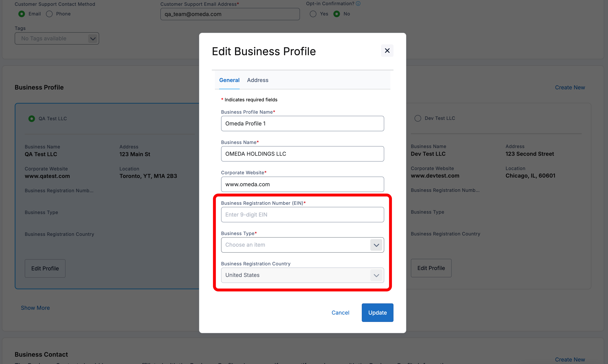This screenshot has height=364, width=608.
Task: Switch to the General tab
Action: click(229, 80)
